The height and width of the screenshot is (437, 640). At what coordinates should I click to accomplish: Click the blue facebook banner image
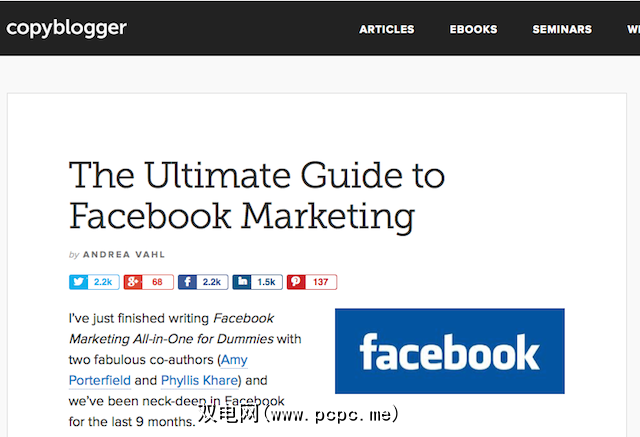pyautogui.click(x=450, y=351)
